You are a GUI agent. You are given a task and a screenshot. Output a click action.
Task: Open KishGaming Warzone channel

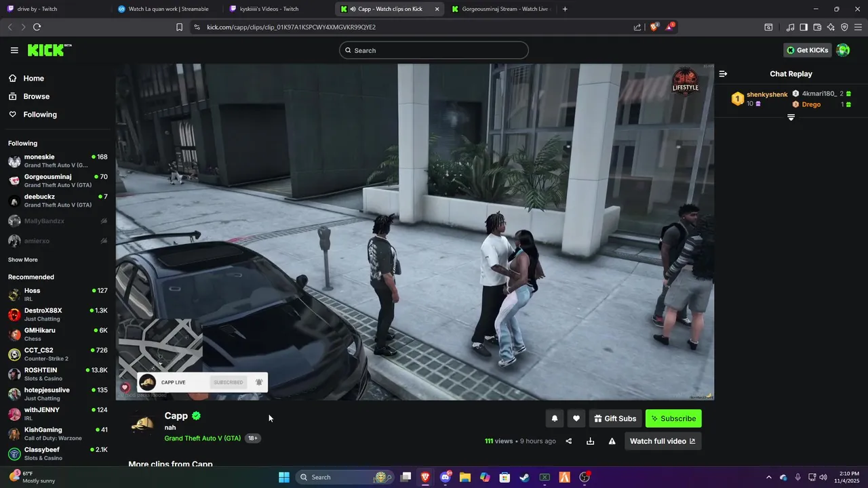point(58,434)
